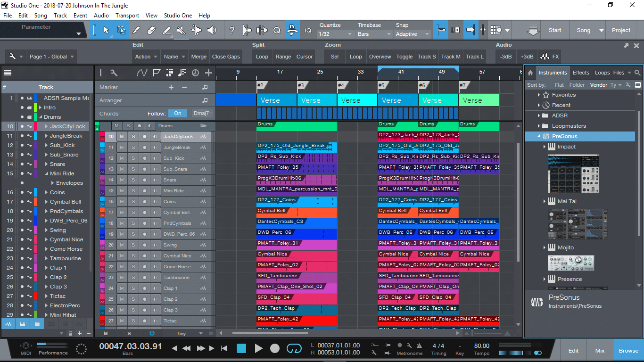Click the Play transport button
This screenshot has width=644, height=362.
[x=258, y=348]
